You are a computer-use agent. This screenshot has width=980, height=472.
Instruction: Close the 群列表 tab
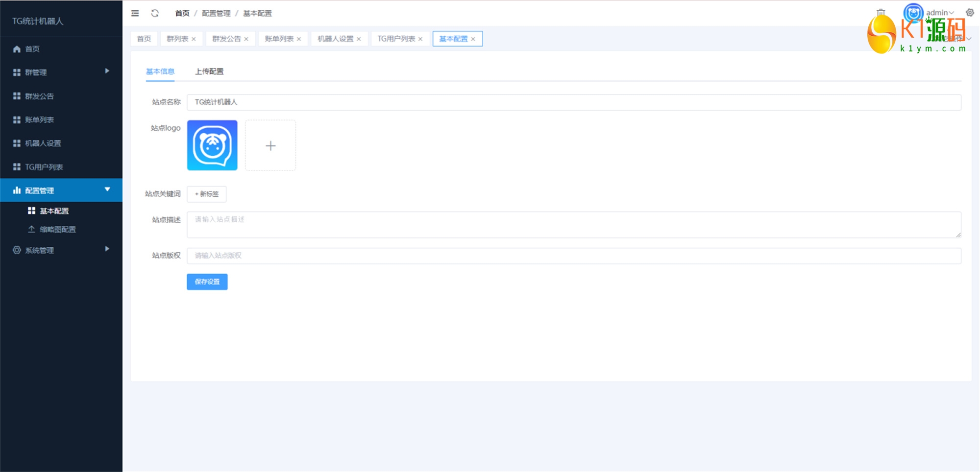[x=194, y=39]
